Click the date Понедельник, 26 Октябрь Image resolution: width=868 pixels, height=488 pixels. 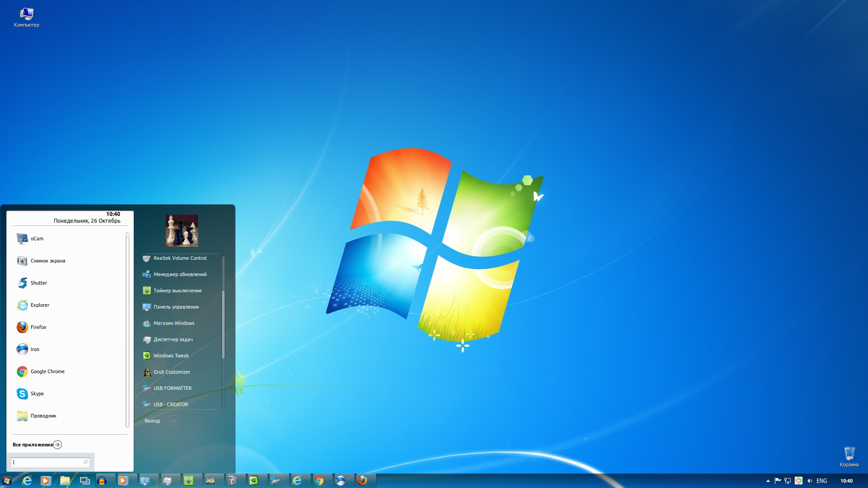click(x=87, y=221)
